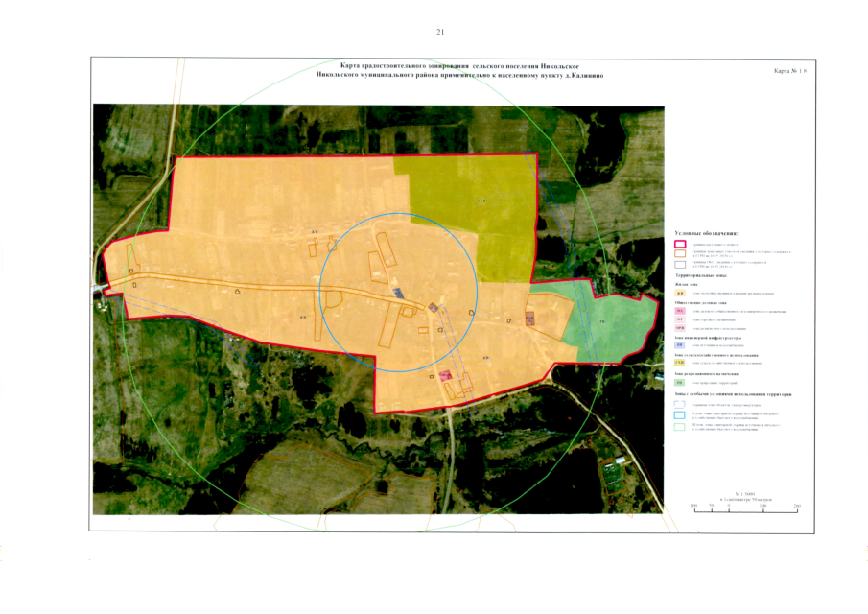This screenshot has width=868, height=614.
Task: Pick the ИИ blue infrastructure zone swatch
Action: tap(680, 345)
